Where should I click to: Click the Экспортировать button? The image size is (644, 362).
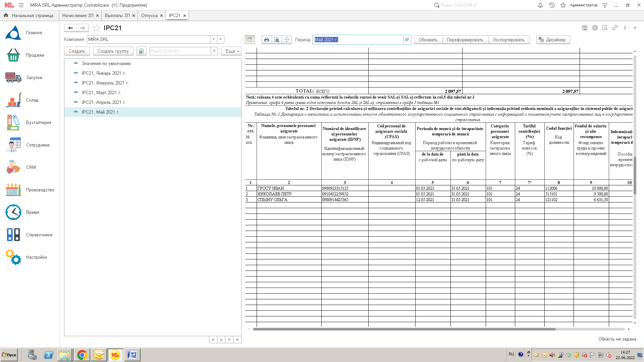508,40
